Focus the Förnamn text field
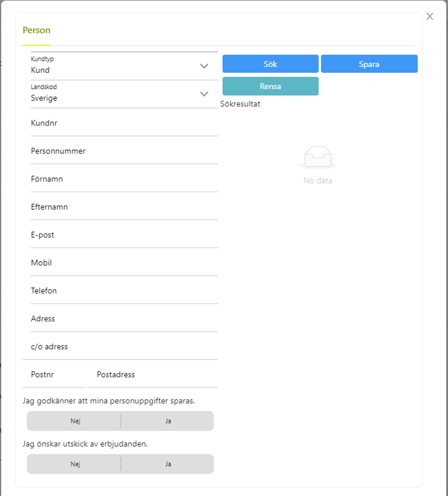448x496 pixels. 124,179
